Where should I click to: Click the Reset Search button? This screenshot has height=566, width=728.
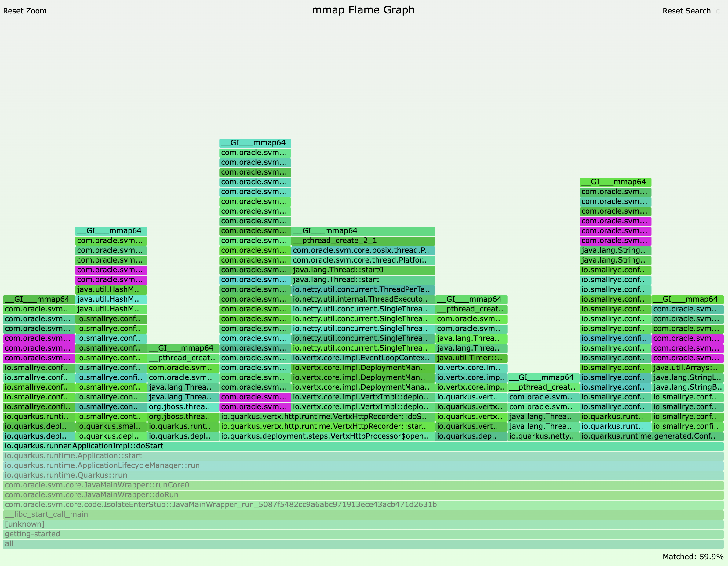[x=686, y=11]
